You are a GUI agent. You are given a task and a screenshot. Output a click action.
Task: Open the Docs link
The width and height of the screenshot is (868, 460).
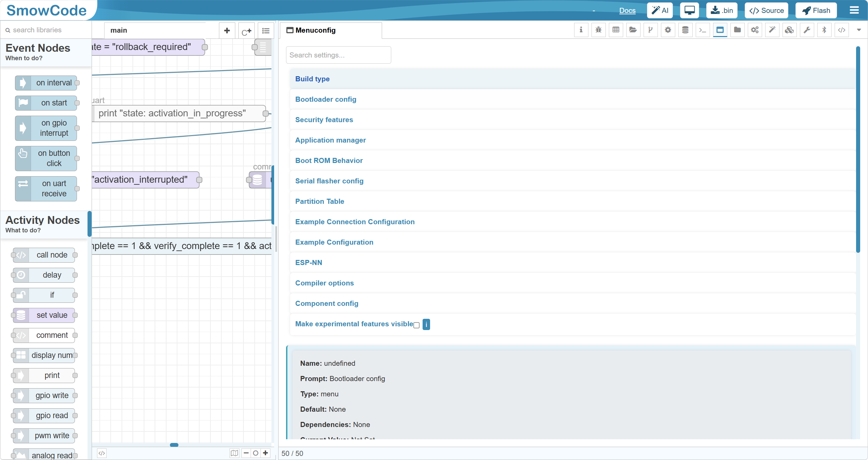(627, 11)
